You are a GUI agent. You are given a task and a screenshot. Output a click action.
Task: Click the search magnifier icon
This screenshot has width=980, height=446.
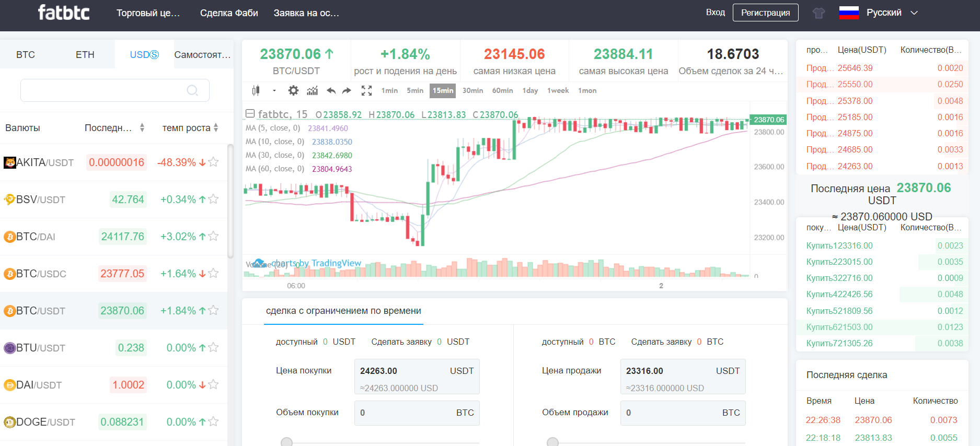(x=192, y=90)
